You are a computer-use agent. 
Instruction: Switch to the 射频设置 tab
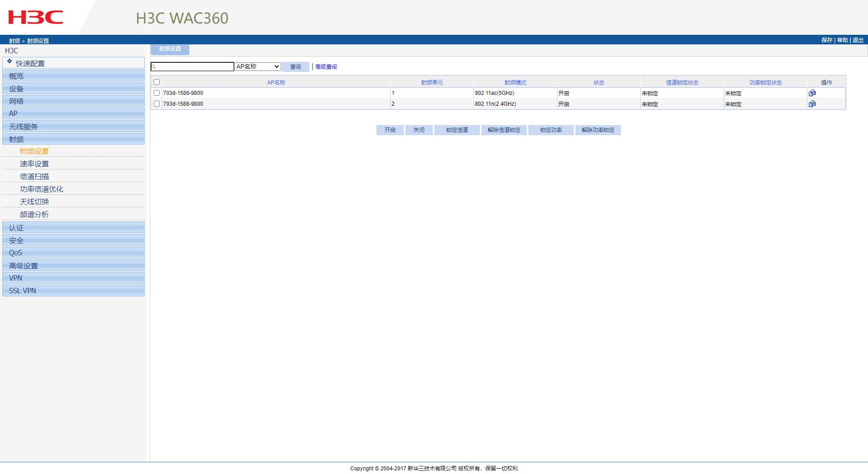click(170, 49)
